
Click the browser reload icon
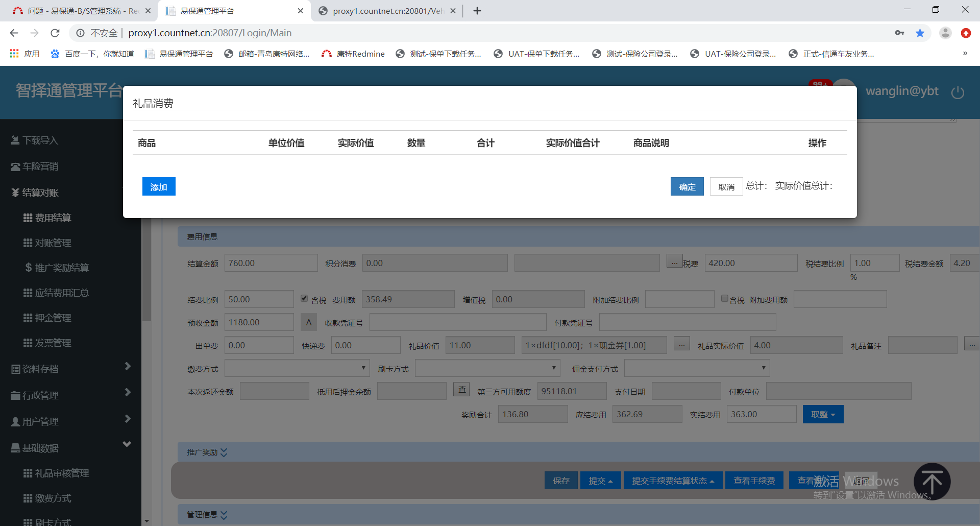pyautogui.click(x=55, y=33)
